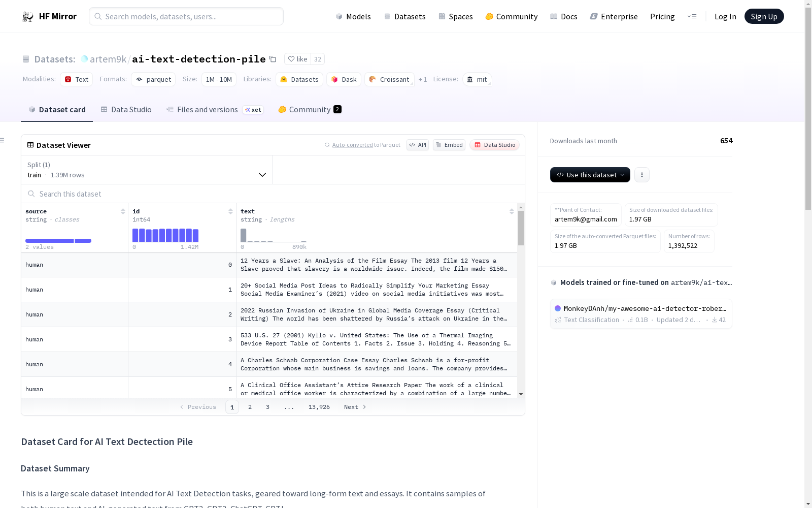Select current page 1 in pagination

(232, 407)
